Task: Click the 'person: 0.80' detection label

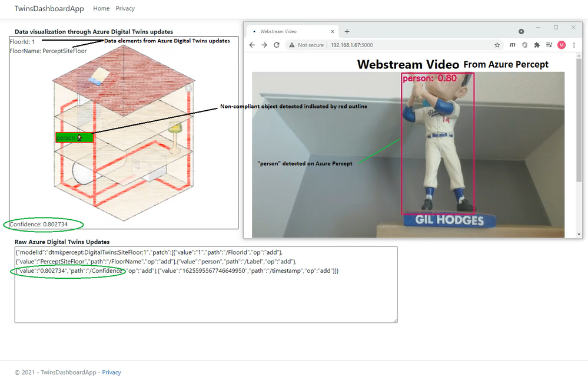Action: point(429,78)
